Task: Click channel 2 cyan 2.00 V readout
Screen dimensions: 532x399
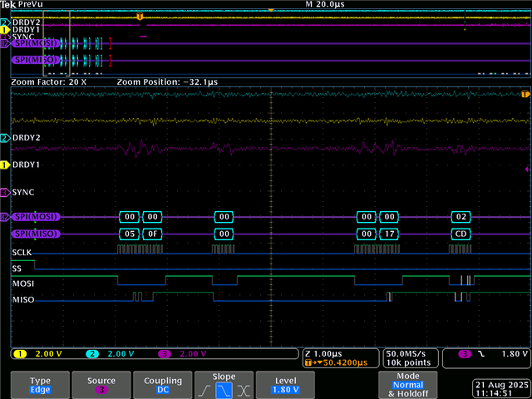Action: click(x=110, y=354)
